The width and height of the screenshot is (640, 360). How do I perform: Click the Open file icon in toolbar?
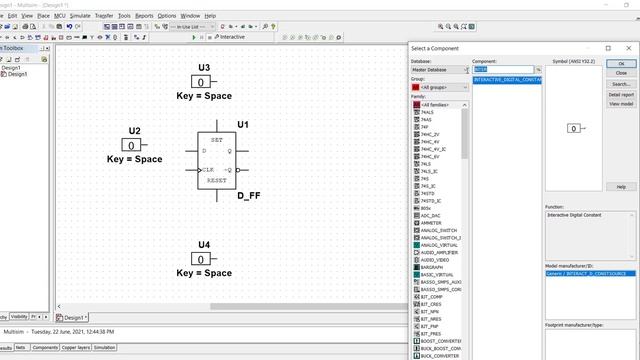pyautogui.click(x=7, y=27)
